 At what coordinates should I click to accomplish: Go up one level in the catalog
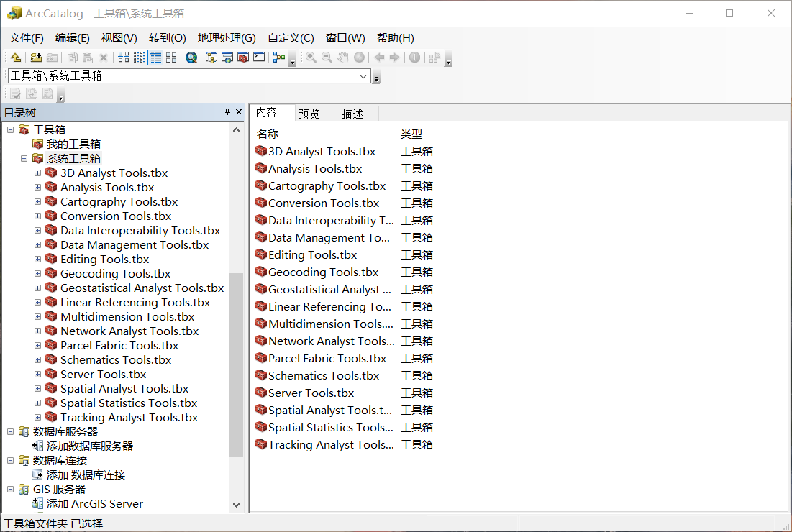pyautogui.click(x=16, y=58)
